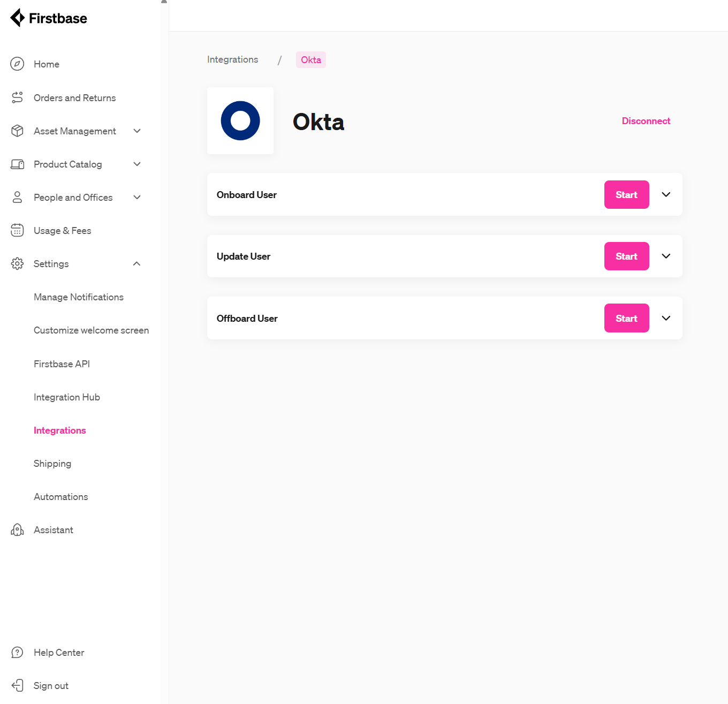This screenshot has width=728, height=704.
Task: Click the Product Catalog icon
Action: click(x=17, y=164)
